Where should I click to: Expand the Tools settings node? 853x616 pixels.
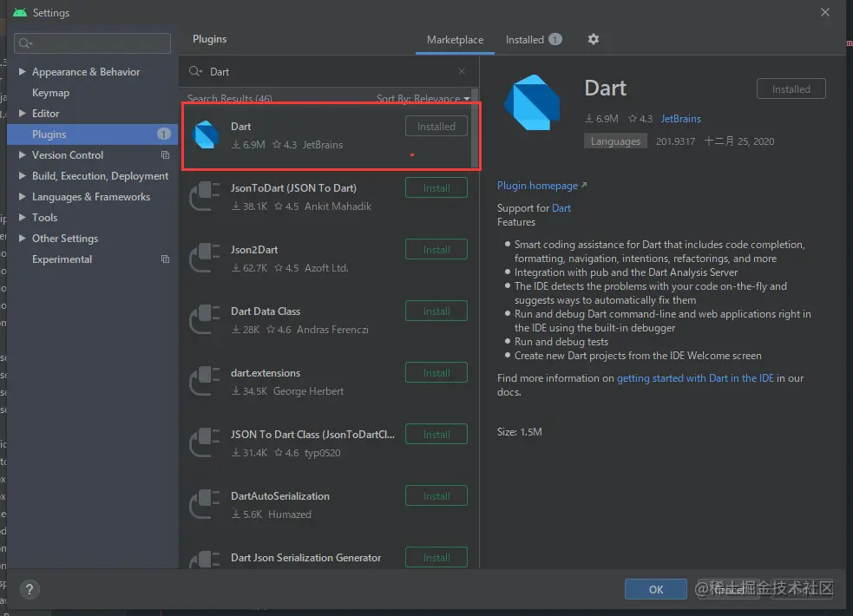(x=23, y=217)
